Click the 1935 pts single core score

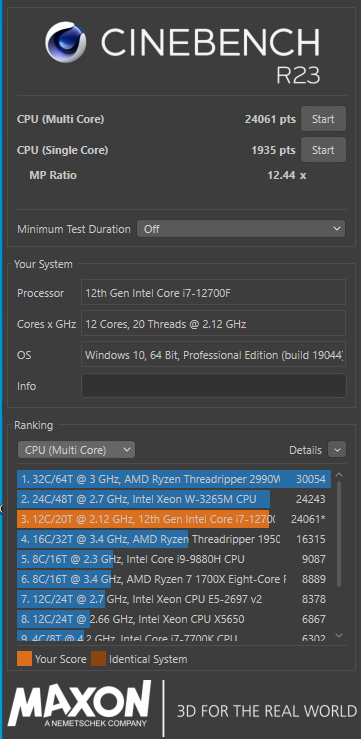pyautogui.click(x=273, y=150)
